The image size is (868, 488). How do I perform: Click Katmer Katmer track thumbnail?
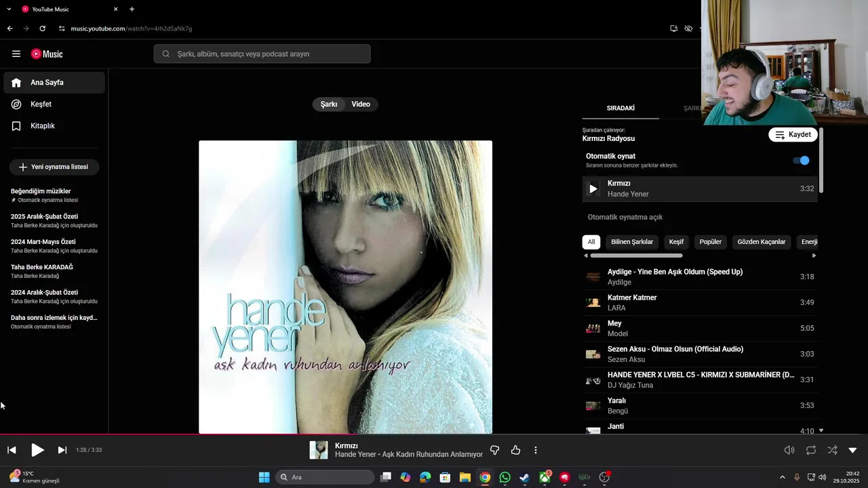coord(593,302)
